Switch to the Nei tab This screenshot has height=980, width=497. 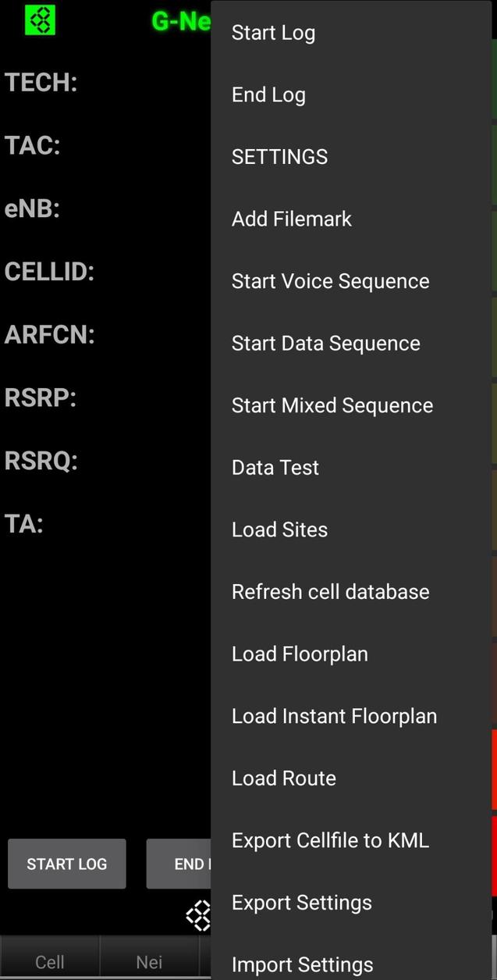tap(149, 961)
